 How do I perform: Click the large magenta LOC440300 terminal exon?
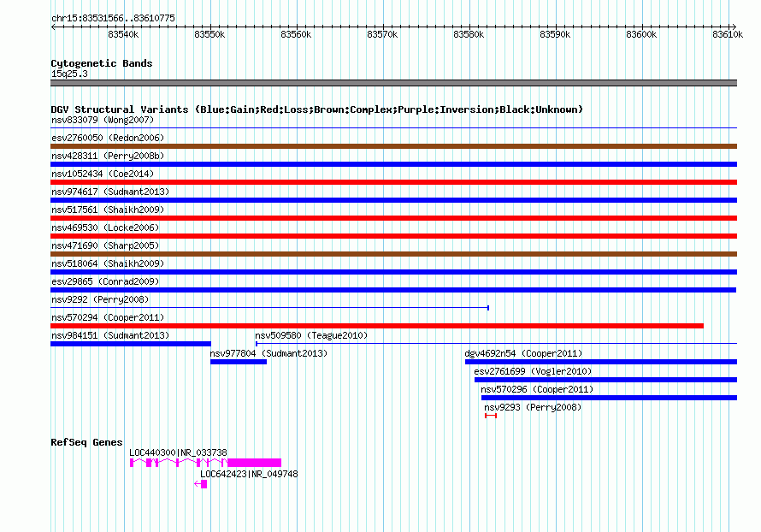254,463
